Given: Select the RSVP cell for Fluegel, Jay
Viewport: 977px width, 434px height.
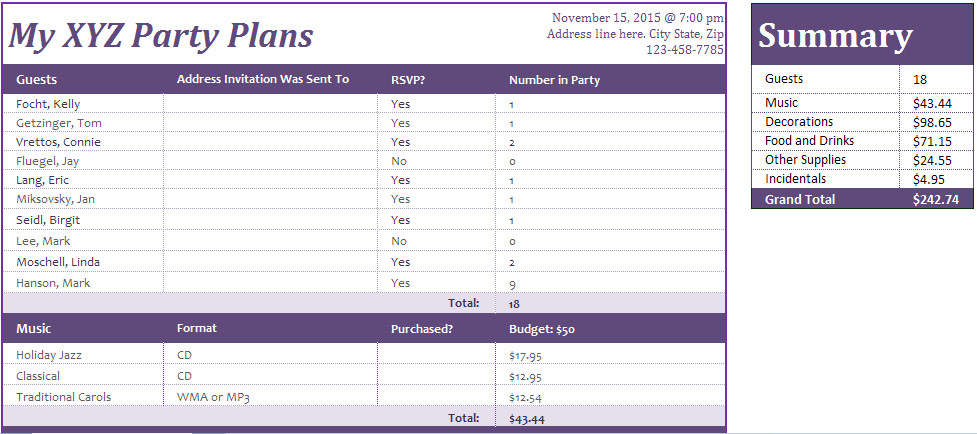Looking at the screenshot, I should [437, 161].
